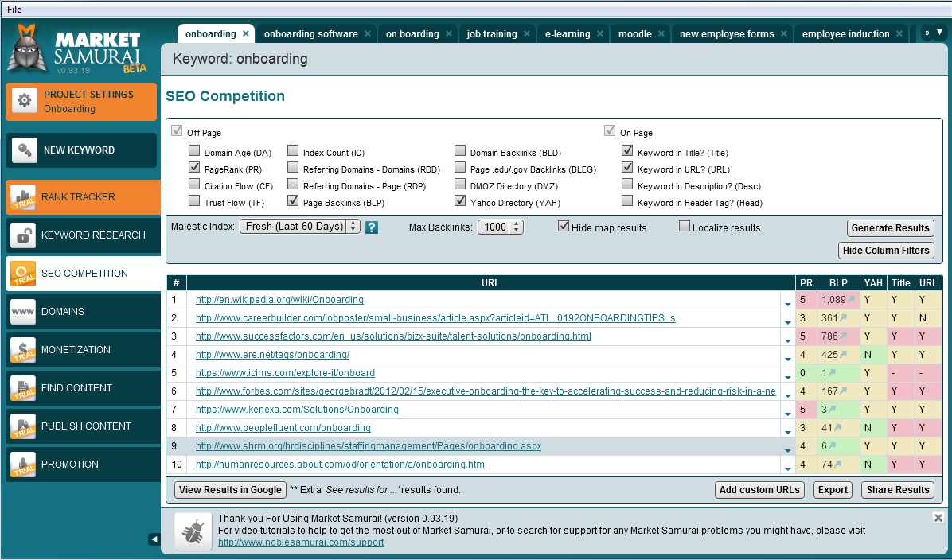Sort table by PR column header
The image size is (952, 560).
point(806,282)
